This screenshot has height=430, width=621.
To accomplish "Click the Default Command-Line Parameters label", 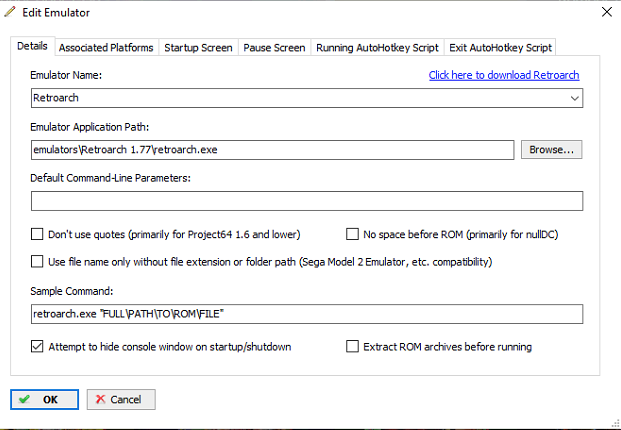I will point(110,178).
